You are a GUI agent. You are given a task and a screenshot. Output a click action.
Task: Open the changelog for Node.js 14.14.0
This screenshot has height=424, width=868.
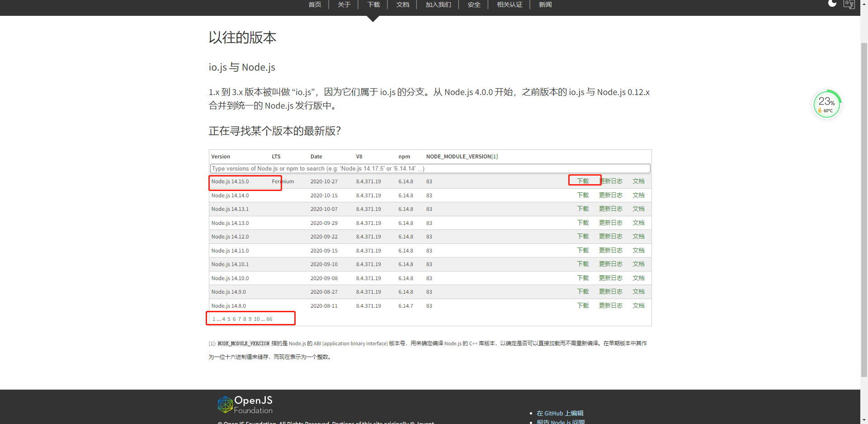point(610,195)
